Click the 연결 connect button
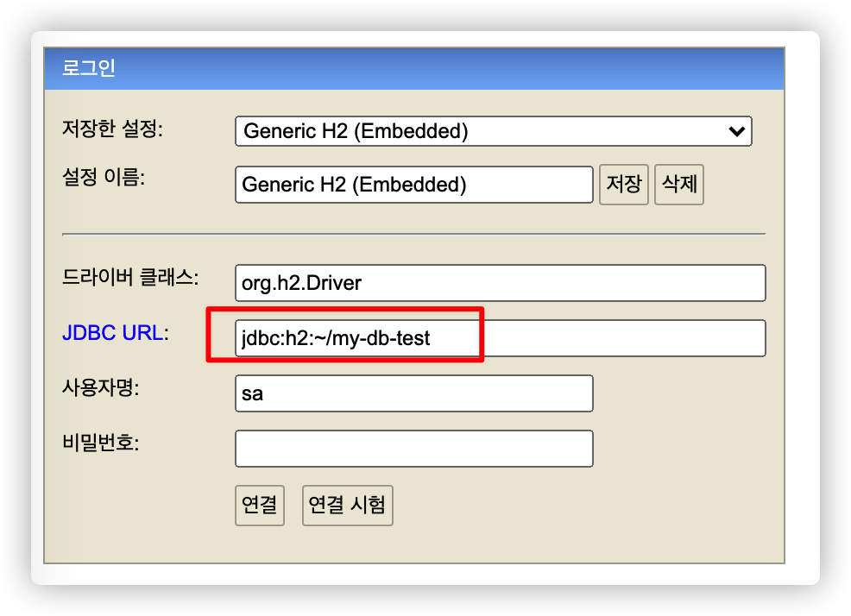Viewport: 851px width, 616px height. [260, 506]
